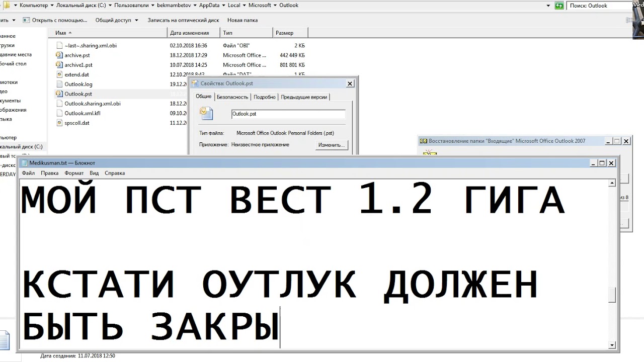This screenshot has height=362, width=644.
Task: Click the 02.10.2018 16:36 date cell
Action: [x=188, y=45]
